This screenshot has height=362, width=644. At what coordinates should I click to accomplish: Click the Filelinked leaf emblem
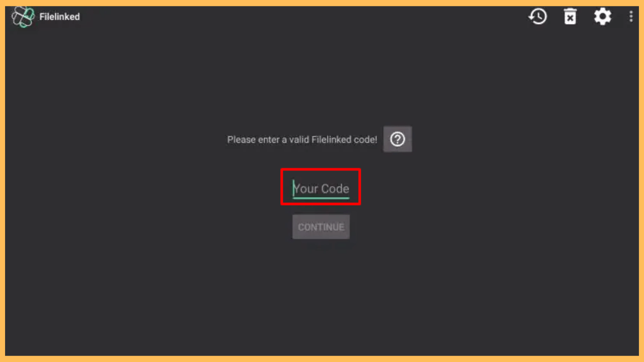pyautogui.click(x=23, y=17)
